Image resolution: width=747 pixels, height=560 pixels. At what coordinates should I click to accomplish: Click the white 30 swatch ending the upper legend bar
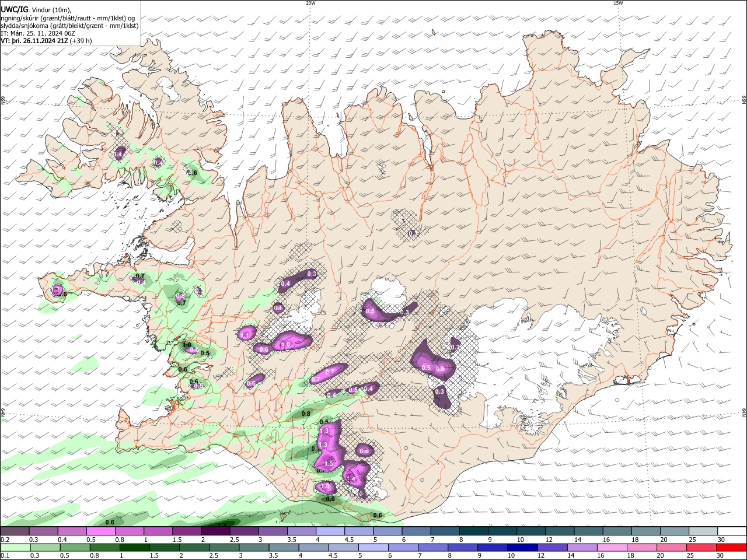click(x=732, y=531)
